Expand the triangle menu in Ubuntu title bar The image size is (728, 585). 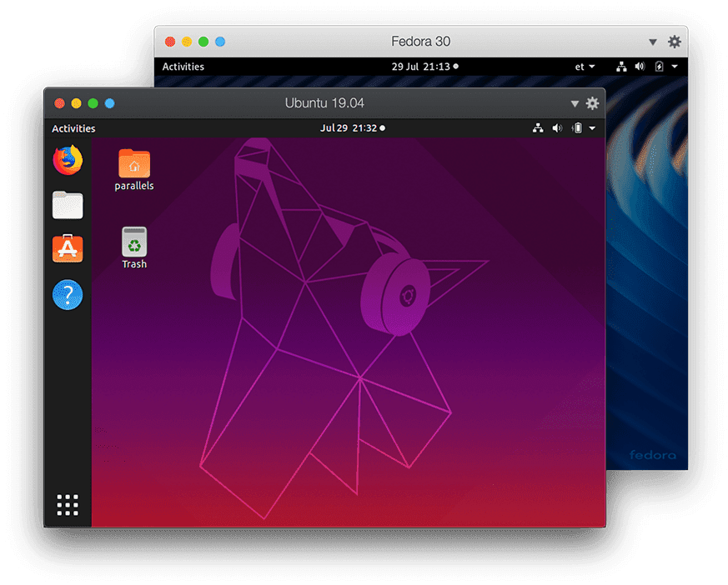point(575,103)
